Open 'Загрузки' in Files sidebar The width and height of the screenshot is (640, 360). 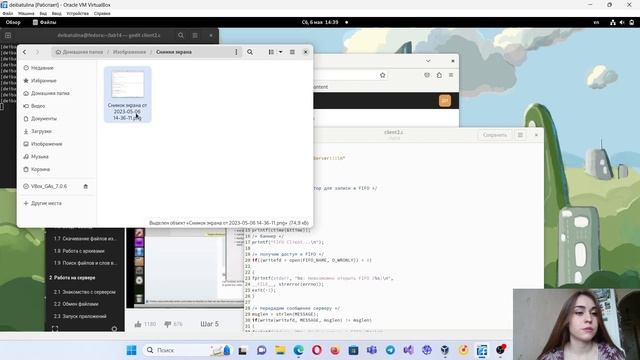38,131
